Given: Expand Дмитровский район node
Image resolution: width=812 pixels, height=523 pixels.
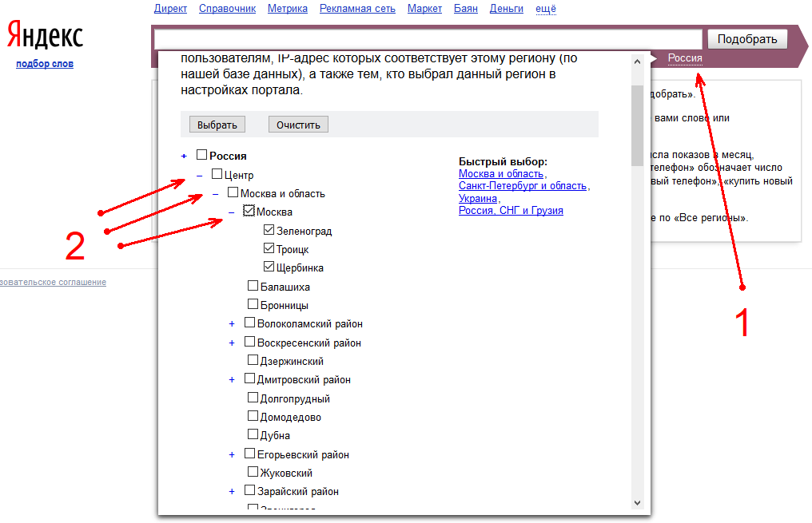Looking at the screenshot, I should click(x=232, y=380).
